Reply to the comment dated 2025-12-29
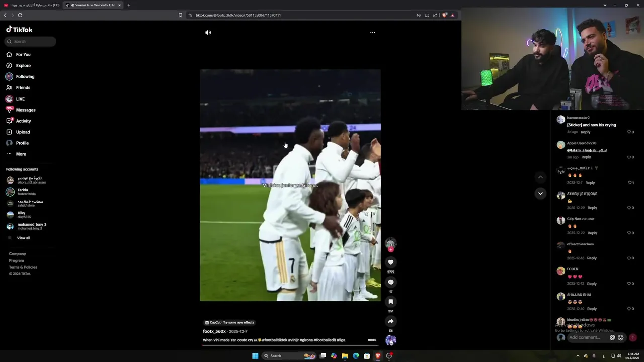Screen dimensions: 644x362 coord(592,208)
